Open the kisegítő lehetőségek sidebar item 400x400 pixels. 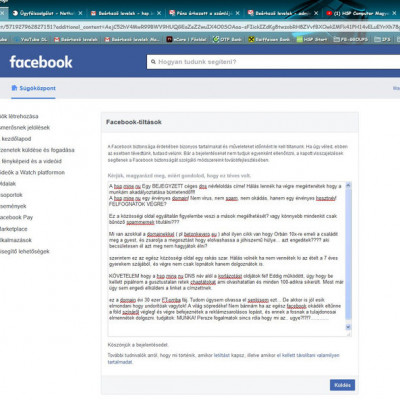click(x=25, y=251)
